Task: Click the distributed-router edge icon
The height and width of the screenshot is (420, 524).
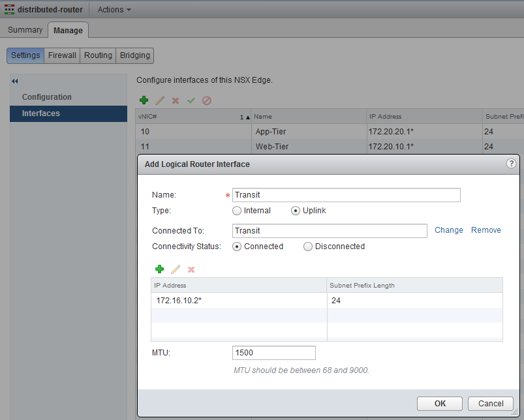Action: click(10, 10)
